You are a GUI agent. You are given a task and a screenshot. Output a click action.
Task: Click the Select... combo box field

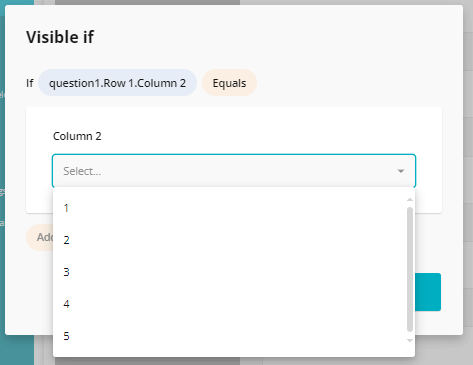[x=234, y=171]
